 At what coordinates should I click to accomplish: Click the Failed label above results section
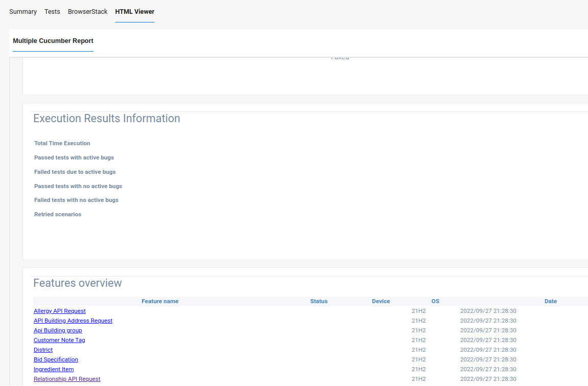(340, 57)
